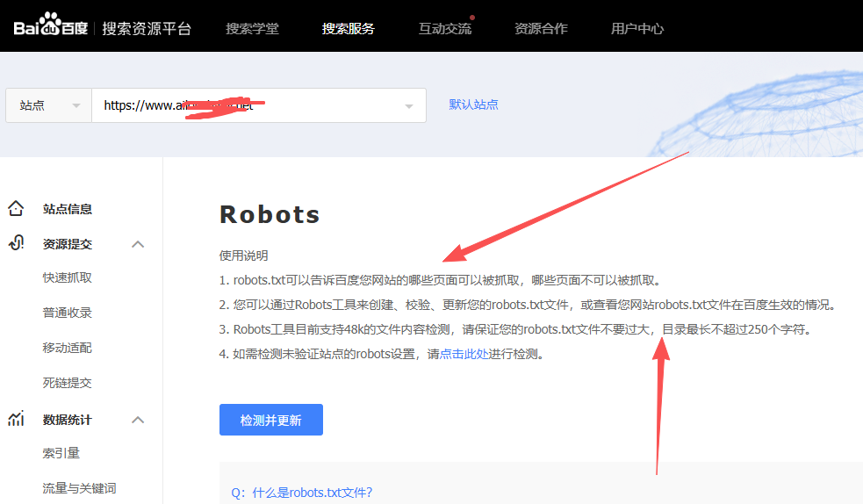Open 资源合作 in top navigation
Viewport: 863px width, 504px height.
coord(541,29)
